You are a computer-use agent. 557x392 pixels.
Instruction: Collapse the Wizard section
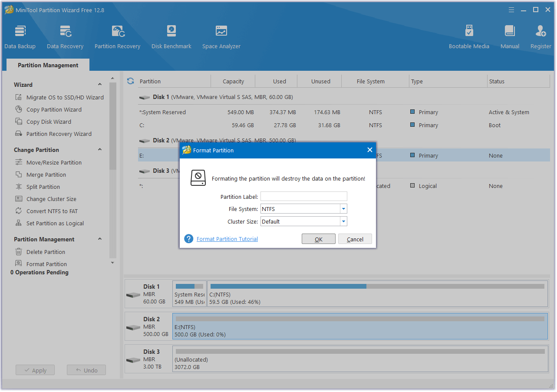point(100,85)
